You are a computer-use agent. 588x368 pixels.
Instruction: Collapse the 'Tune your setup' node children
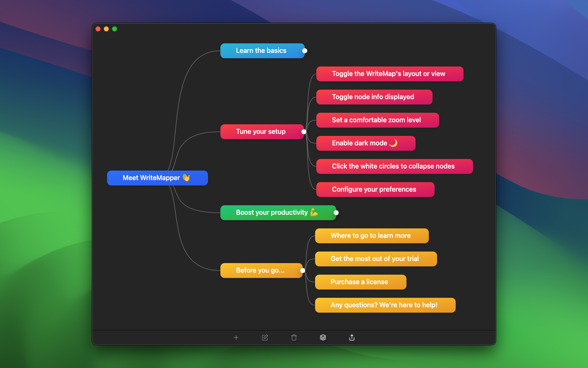304,131
